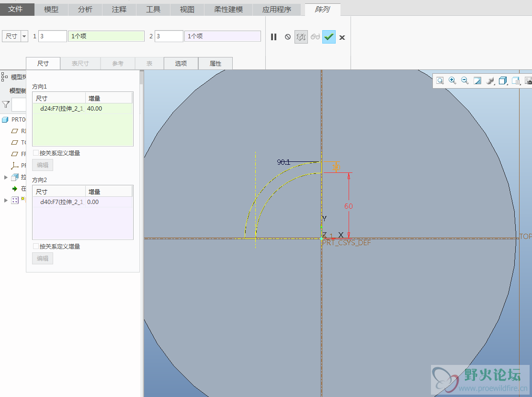
Task: Click the 90.1 dimension in the sketch
Action: click(x=283, y=162)
